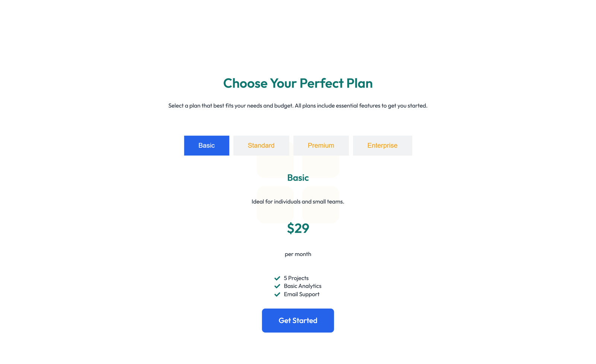Click the 5 Projects feature text
The image size is (596, 364).
tap(296, 278)
